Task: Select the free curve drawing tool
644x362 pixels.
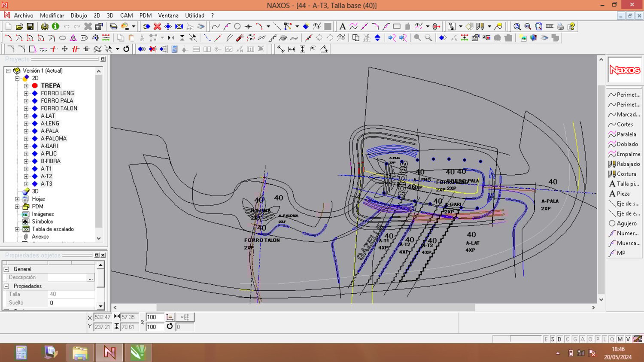Action: point(216,26)
